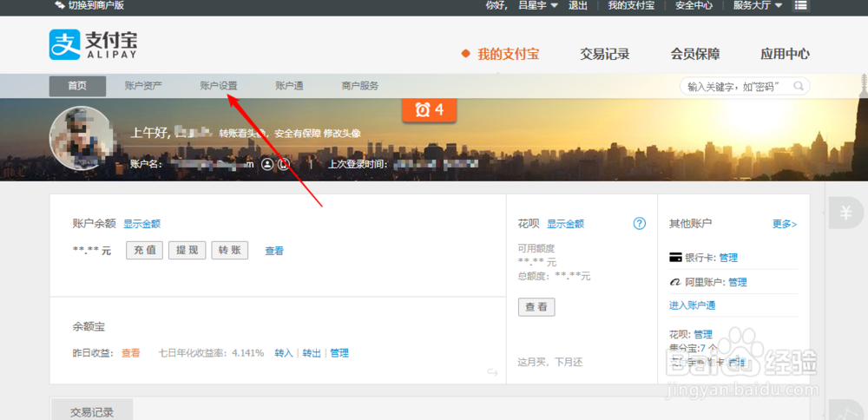This screenshot has width=868, height=420.
Task: Expand the 服务大厅 dropdown
Action: click(758, 5)
